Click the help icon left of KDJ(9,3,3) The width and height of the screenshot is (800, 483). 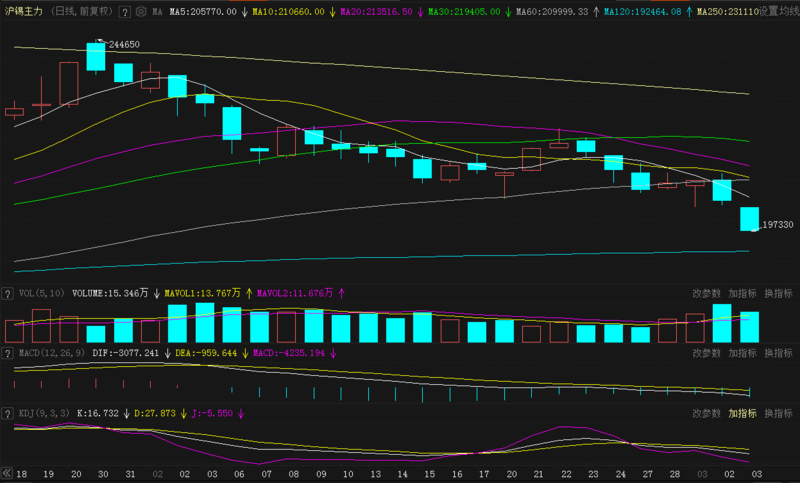[9, 413]
